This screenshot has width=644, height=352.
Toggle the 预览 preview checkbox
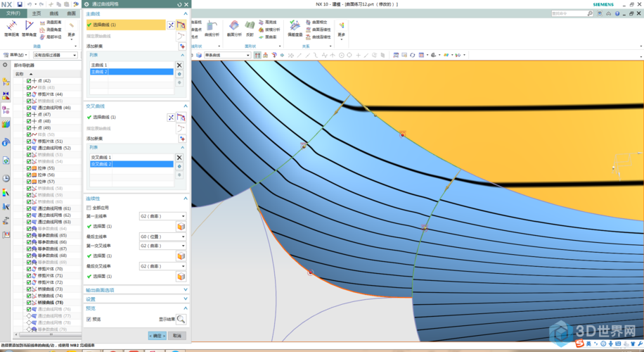(x=89, y=319)
